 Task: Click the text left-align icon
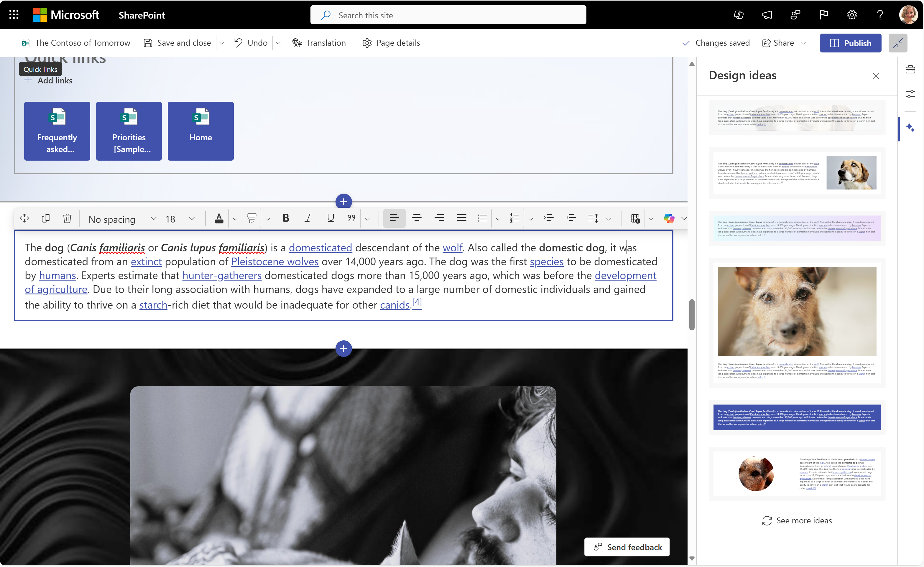394,218
